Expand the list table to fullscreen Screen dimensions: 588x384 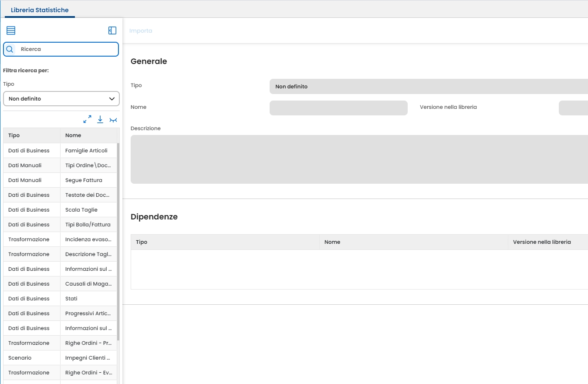click(87, 119)
